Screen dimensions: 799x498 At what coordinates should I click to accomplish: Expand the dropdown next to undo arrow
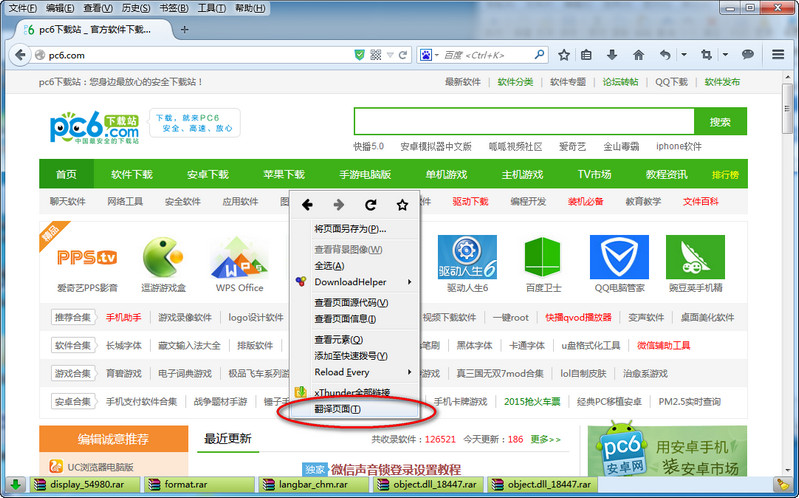(x=684, y=55)
